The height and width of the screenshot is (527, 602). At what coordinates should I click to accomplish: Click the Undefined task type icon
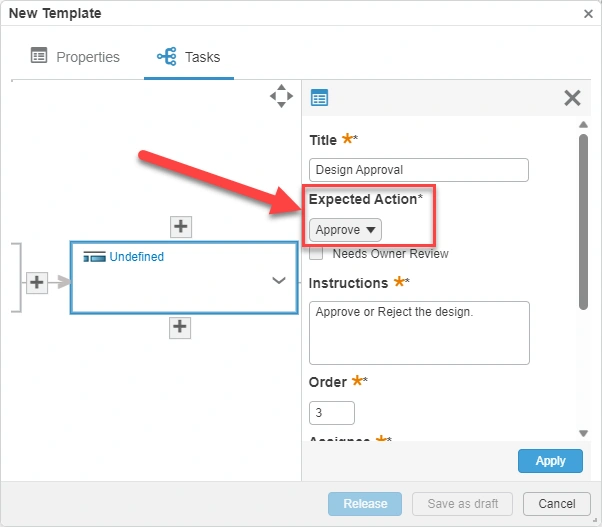(x=94, y=258)
